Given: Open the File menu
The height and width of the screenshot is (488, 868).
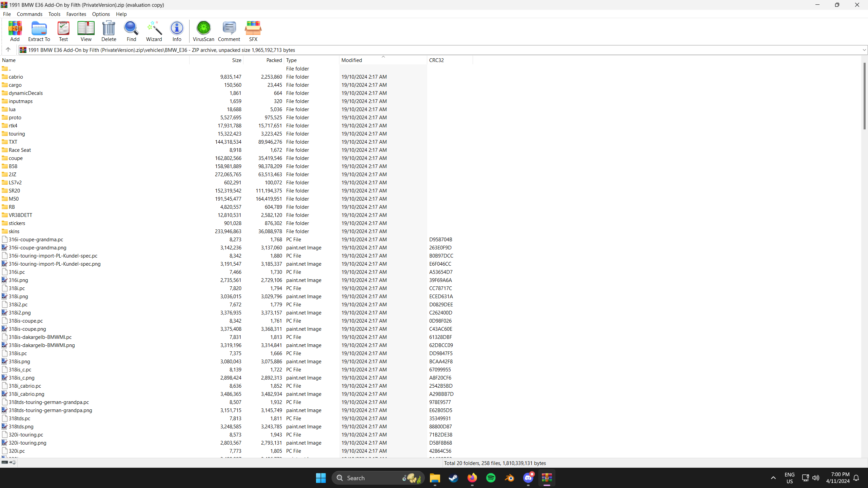Looking at the screenshot, I should point(7,14).
